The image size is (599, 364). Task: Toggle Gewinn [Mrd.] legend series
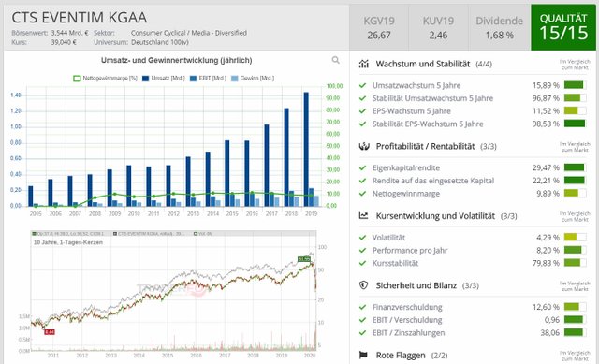pos(253,79)
